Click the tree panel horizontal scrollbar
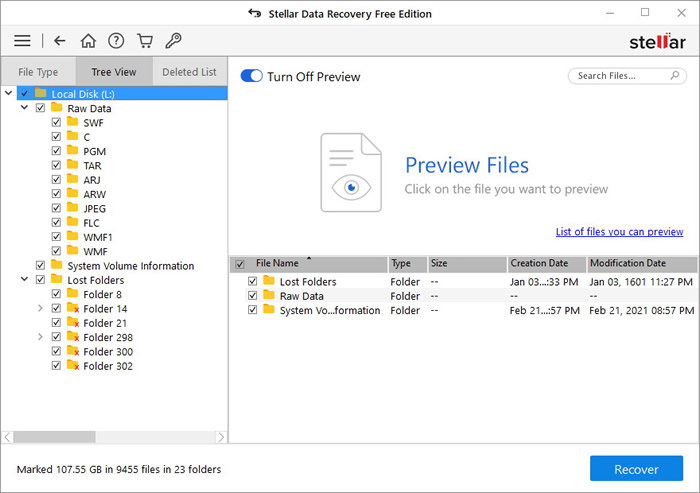 coord(70,437)
